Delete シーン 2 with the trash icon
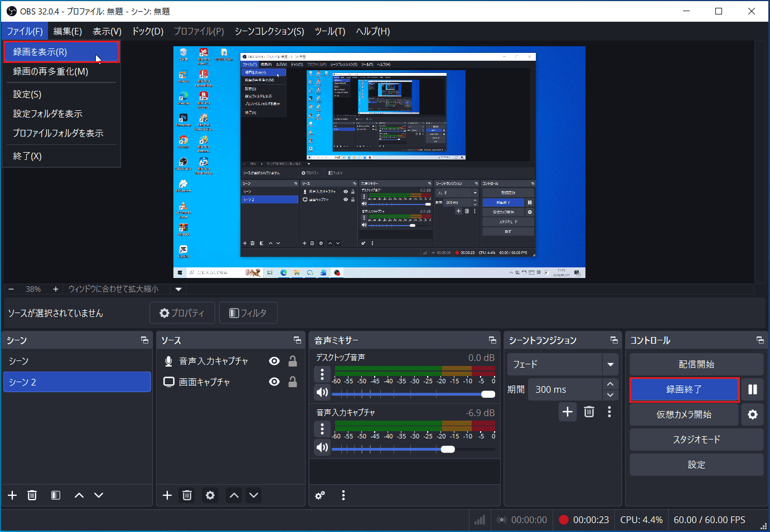Image resolution: width=770 pixels, height=532 pixels. 32,495
